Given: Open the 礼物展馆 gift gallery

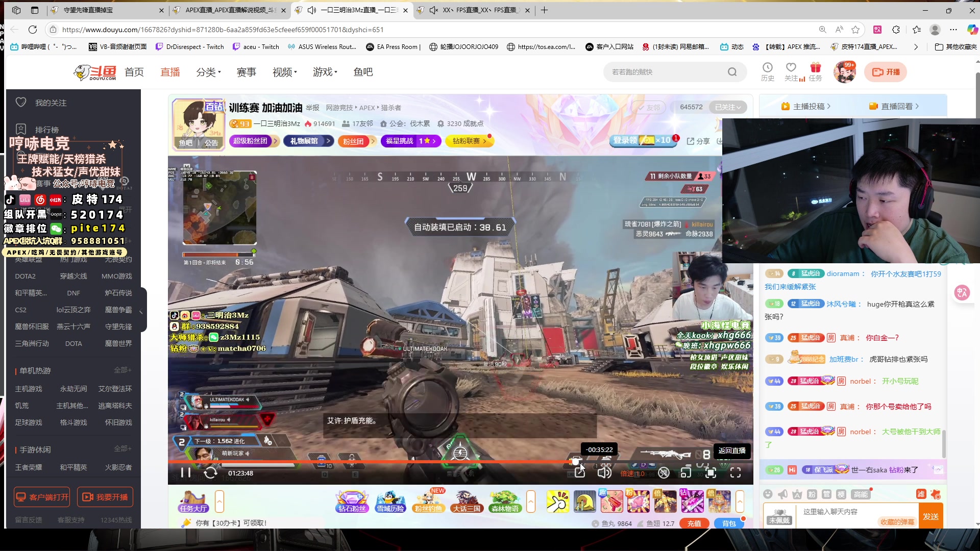Looking at the screenshot, I should tap(309, 141).
